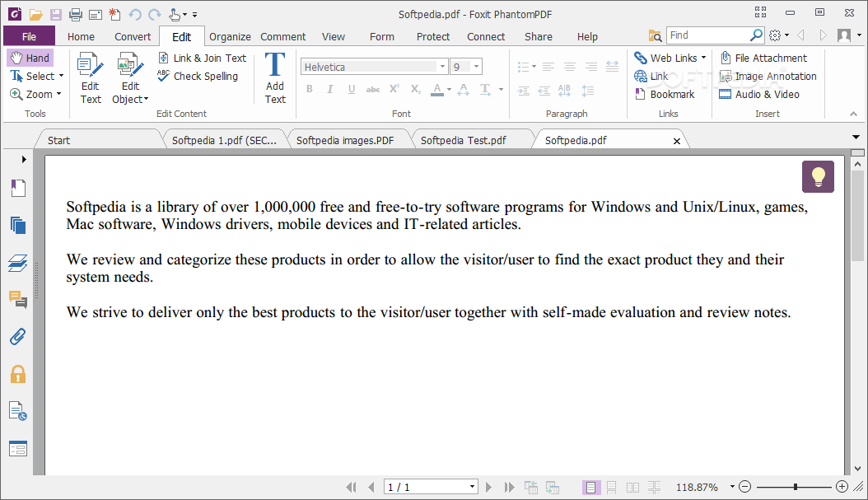Save document using the floppy disk icon

tap(56, 14)
